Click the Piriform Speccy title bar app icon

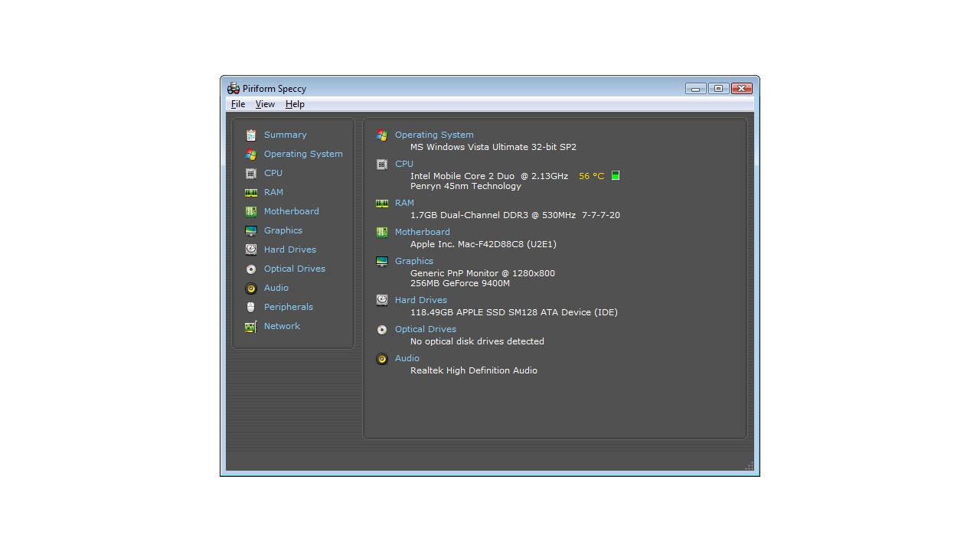coord(234,88)
